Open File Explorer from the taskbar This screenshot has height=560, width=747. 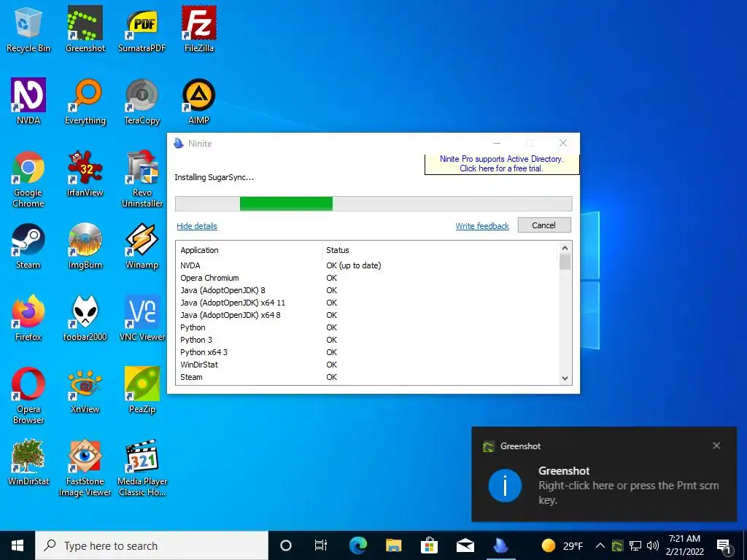(x=393, y=545)
